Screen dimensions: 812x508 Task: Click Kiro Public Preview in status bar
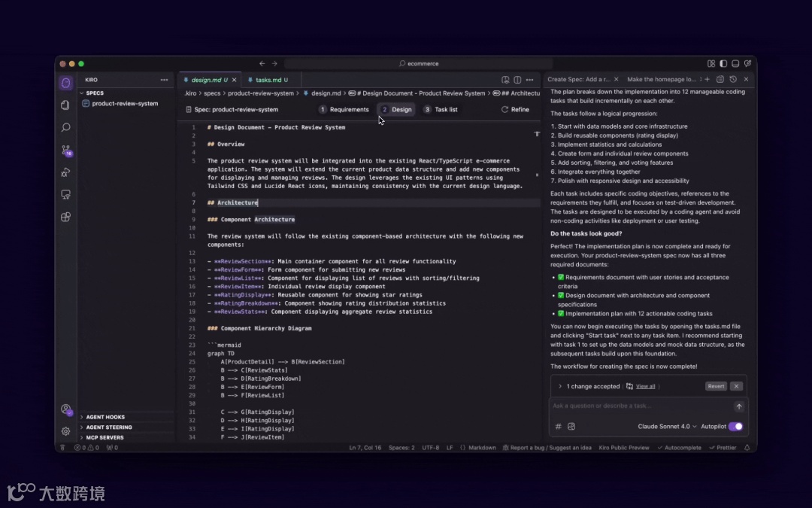tap(624, 448)
